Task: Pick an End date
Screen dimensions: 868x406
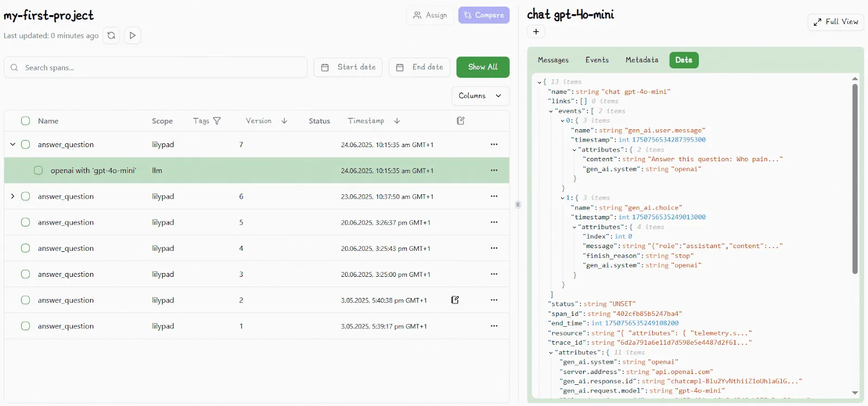Action: (x=419, y=67)
